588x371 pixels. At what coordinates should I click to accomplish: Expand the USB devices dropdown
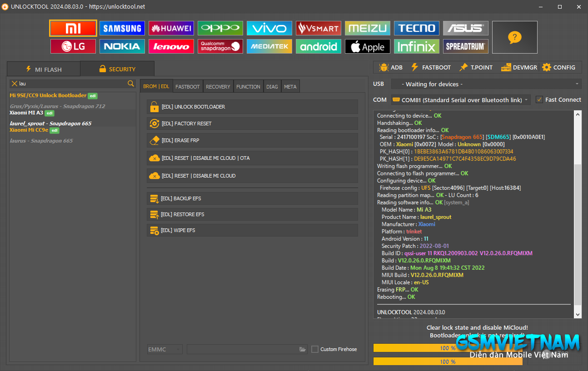pyautogui.click(x=486, y=84)
